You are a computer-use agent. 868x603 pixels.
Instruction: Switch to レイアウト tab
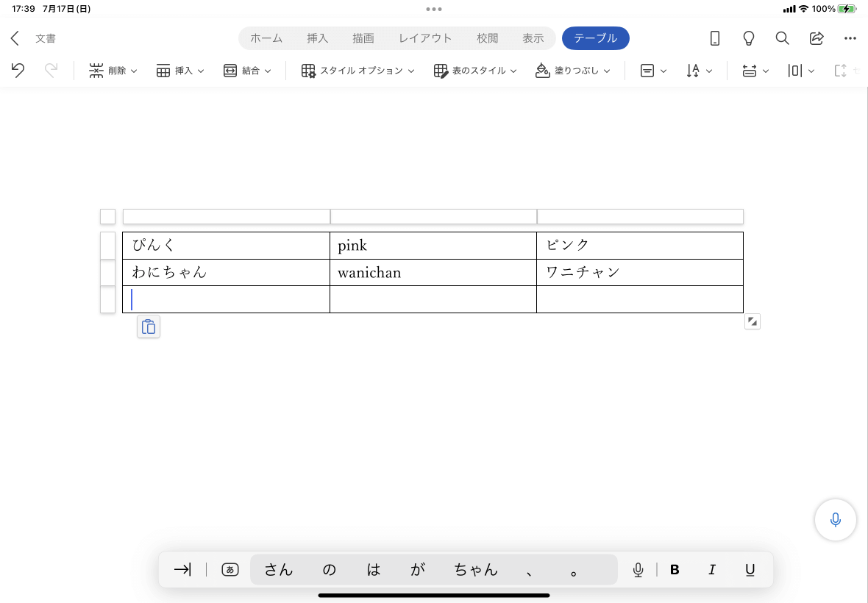pyautogui.click(x=425, y=38)
